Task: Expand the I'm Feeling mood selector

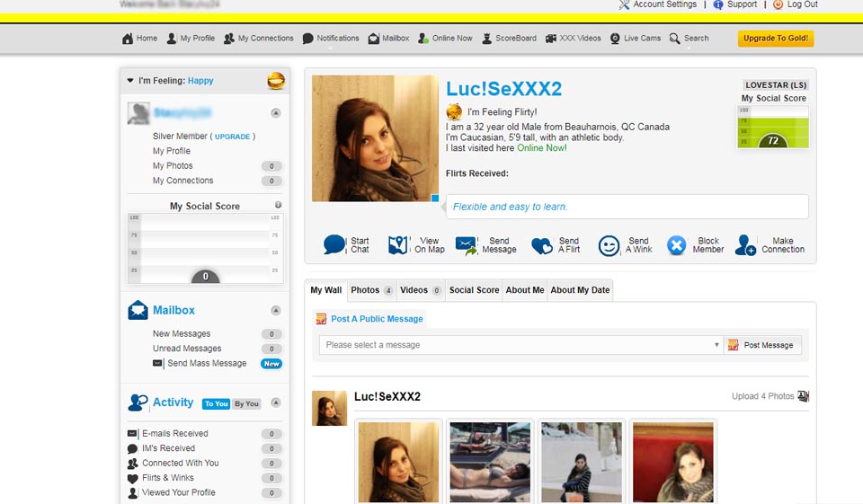Action: coord(130,81)
